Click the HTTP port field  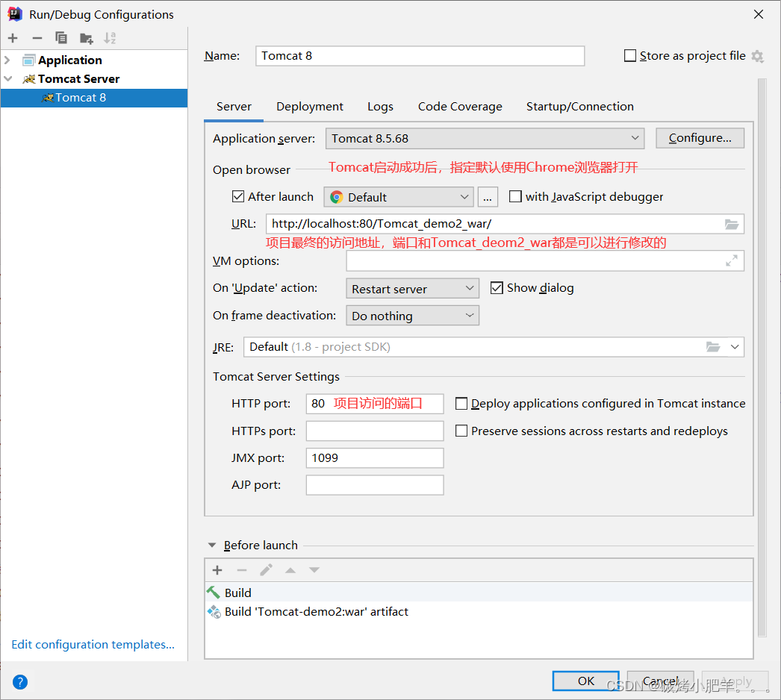point(375,404)
